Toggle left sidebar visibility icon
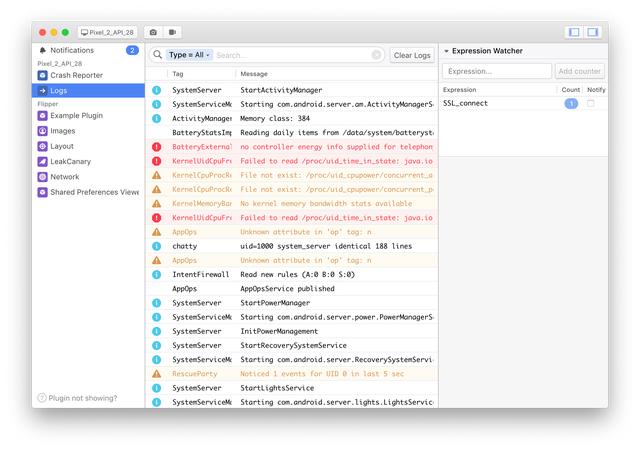 tap(574, 32)
